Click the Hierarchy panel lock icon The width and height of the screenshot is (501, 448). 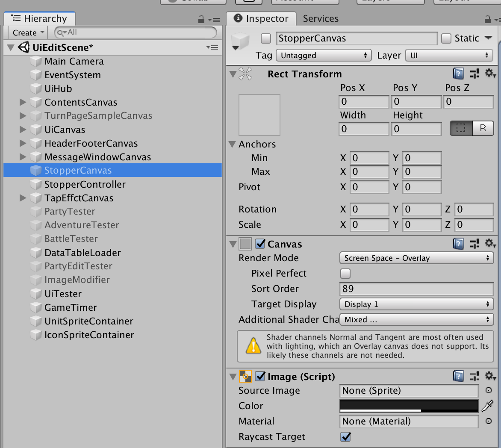pyautogui.click(x=201, y=20)
